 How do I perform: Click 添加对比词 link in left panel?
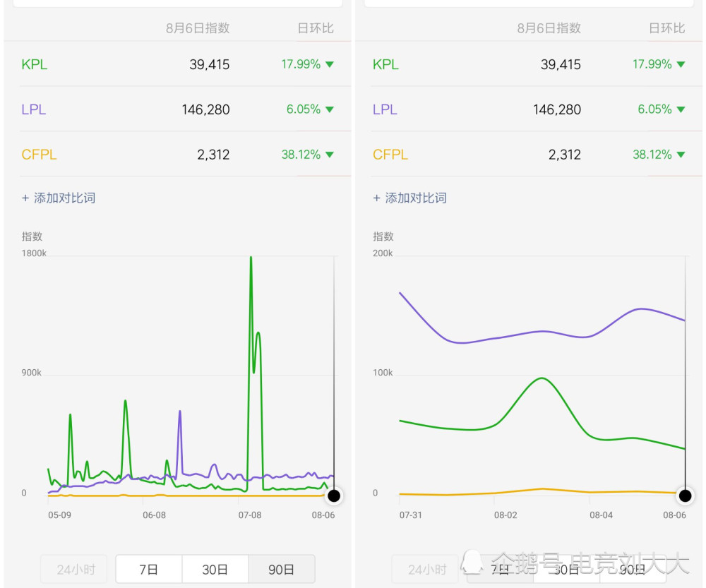59,198
